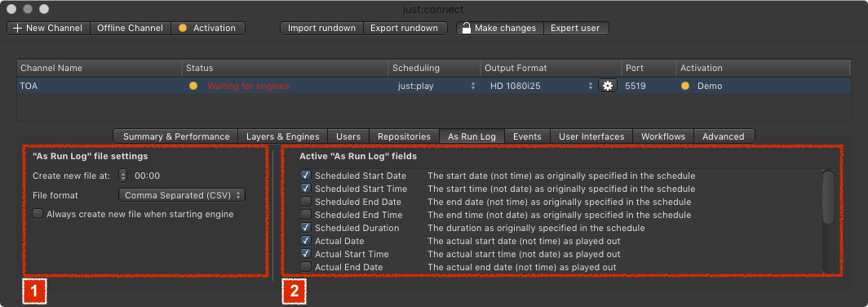The image size is (868, 307).
Task: Switch to the Workflows tab
Action: click(663, 136)
